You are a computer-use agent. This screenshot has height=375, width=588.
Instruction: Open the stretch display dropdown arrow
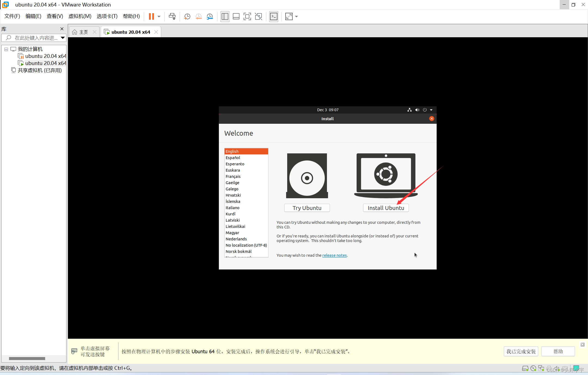[296, 17]
